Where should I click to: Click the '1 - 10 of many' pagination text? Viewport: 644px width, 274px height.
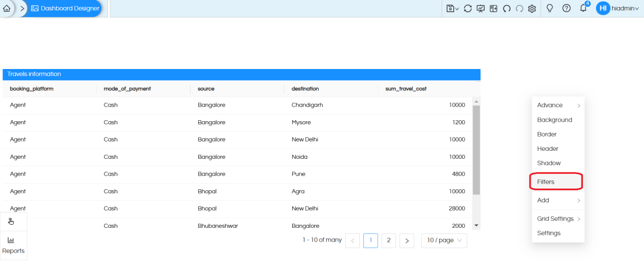pyautogui.click(x=322, y=240)
